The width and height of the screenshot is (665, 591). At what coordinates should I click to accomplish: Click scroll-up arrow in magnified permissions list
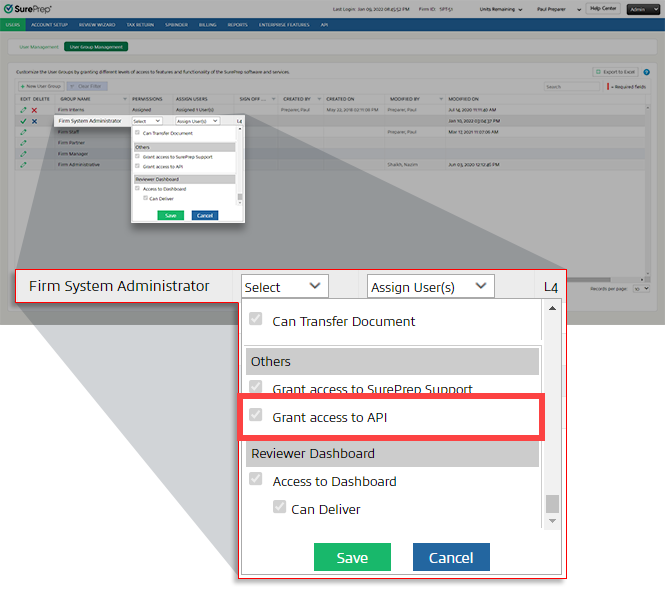(552, 308)
